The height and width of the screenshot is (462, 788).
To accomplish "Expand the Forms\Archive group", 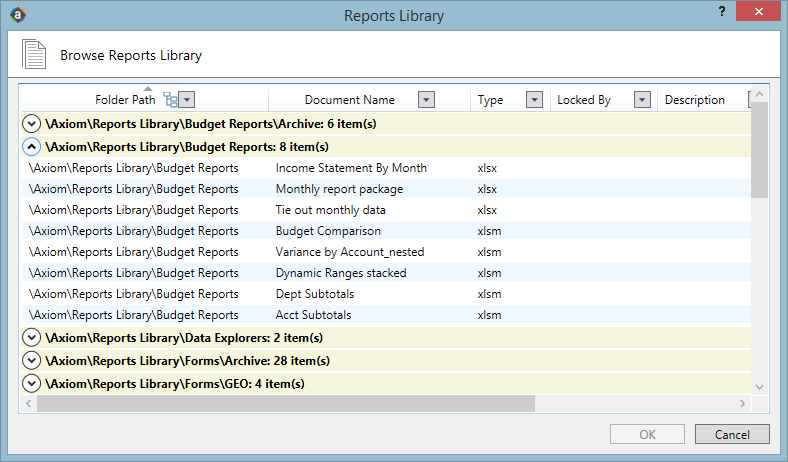I will (x=31, y=360).
